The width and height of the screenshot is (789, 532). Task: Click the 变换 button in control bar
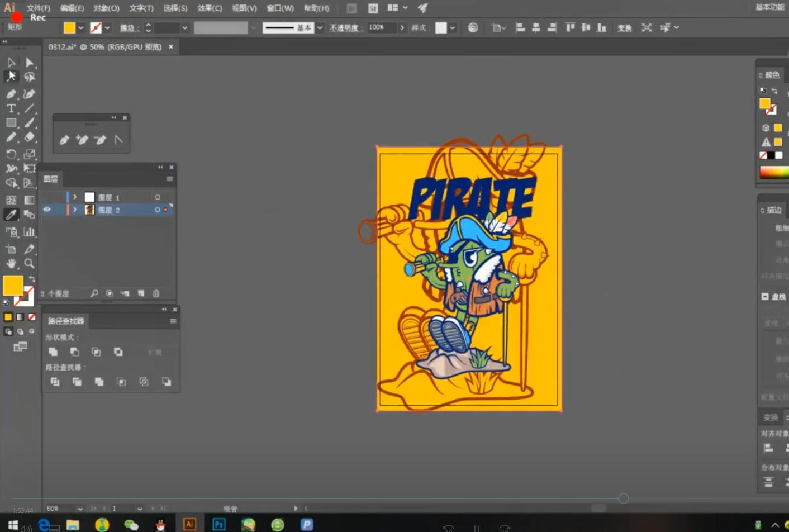point(624,28)
